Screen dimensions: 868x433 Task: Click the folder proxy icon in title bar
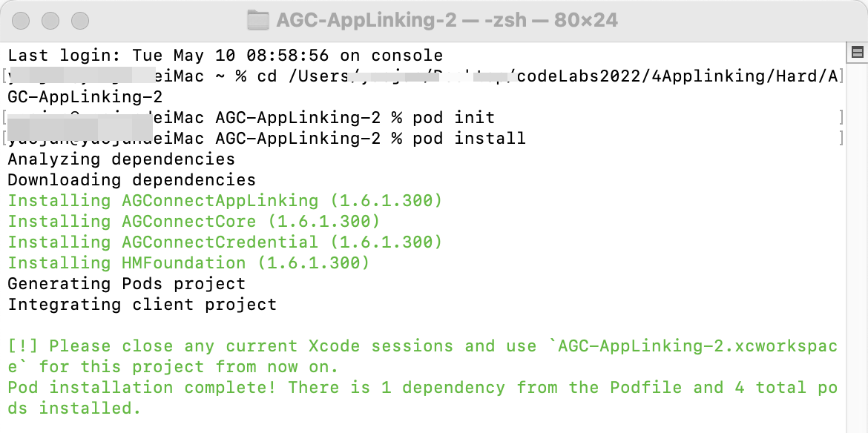click(257, 20)
